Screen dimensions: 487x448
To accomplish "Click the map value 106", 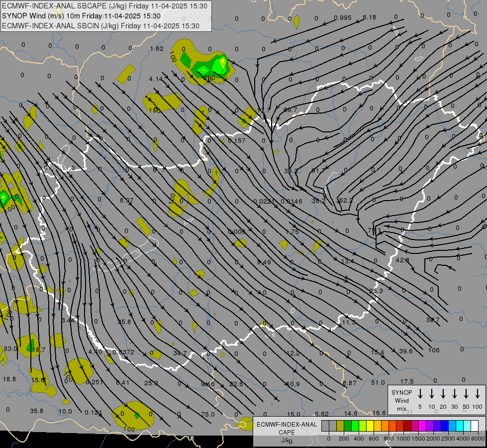I will point(434,350).
